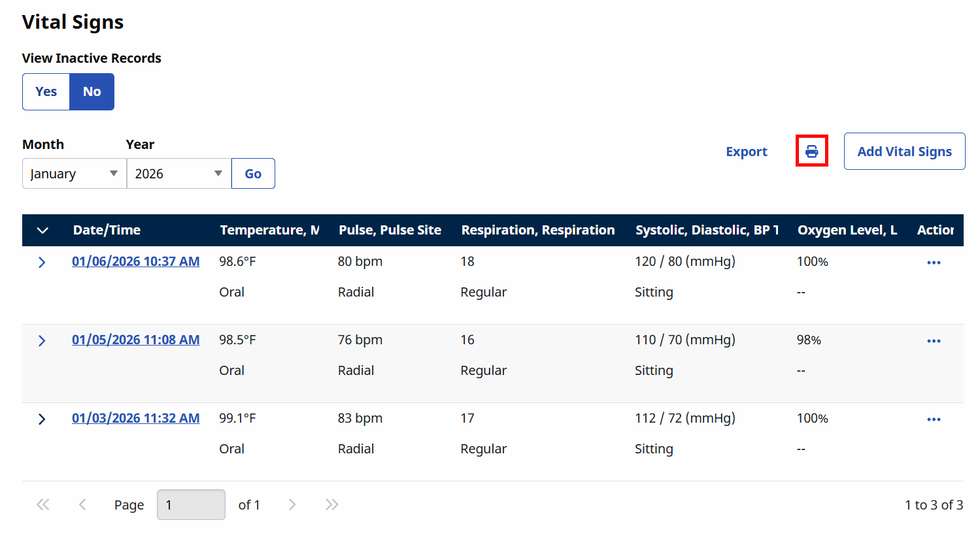Click the Add Vital Signs button
Image resolution: width=980 pixels, height=535 pixels.
click(904, 152)
